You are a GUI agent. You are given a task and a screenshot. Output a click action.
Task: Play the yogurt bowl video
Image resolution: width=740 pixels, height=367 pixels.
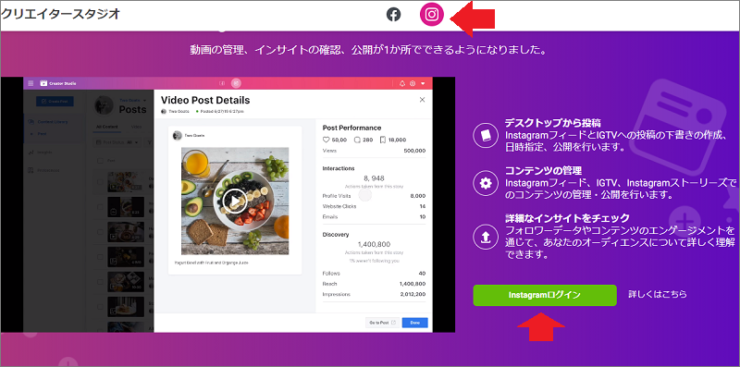235,201
